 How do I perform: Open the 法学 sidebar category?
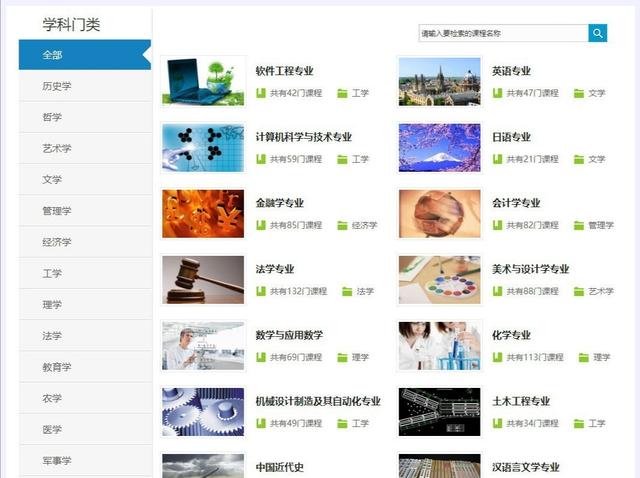coord(85,336)
